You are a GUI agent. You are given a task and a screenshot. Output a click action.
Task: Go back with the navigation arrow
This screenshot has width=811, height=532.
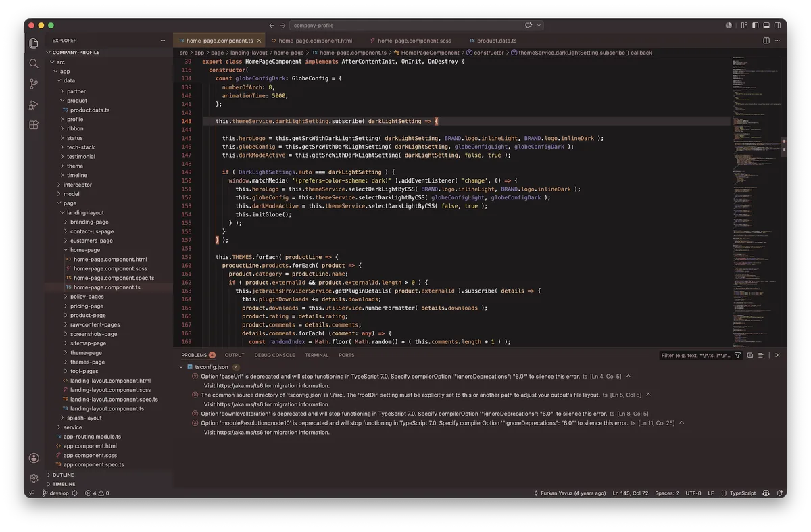[x=272, y=25]
